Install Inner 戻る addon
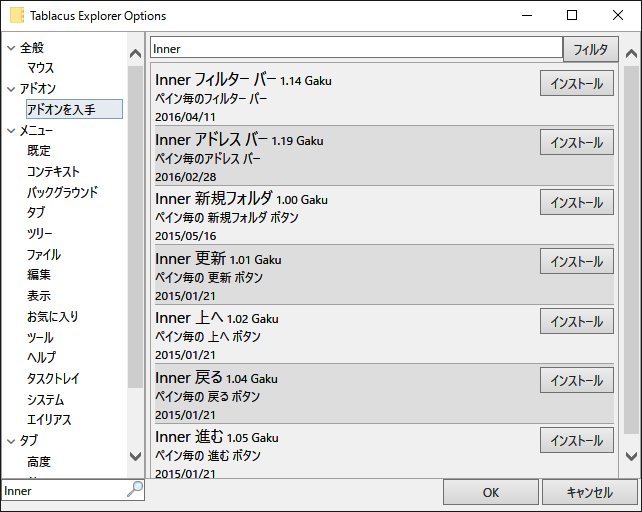 pos(576,380)
